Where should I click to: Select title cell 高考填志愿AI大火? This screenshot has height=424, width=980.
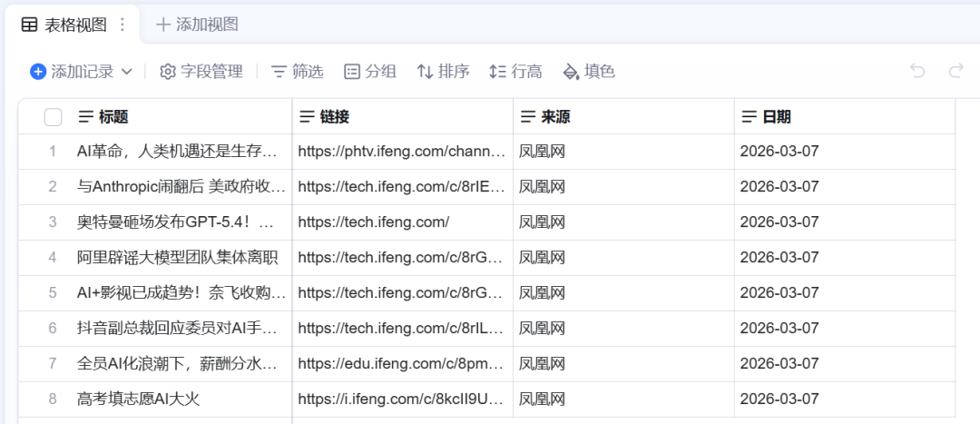[181, 399]
